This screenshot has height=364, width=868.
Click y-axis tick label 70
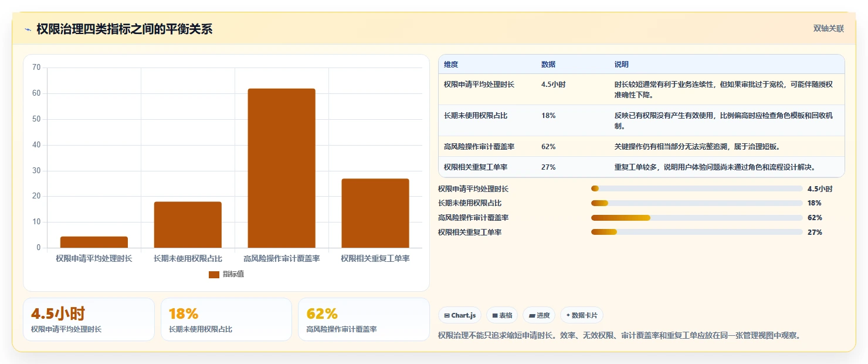[x=36, y=68]
